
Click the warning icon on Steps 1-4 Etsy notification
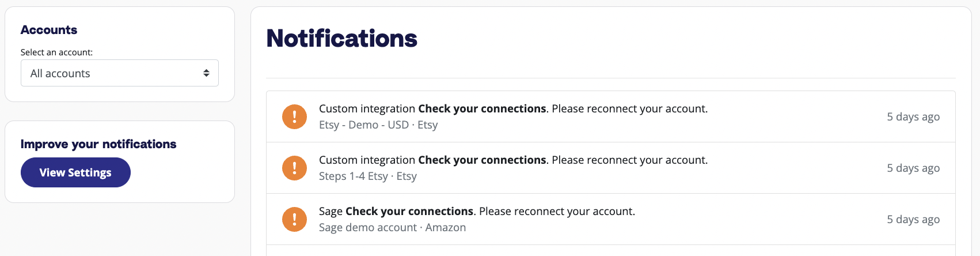294,168
